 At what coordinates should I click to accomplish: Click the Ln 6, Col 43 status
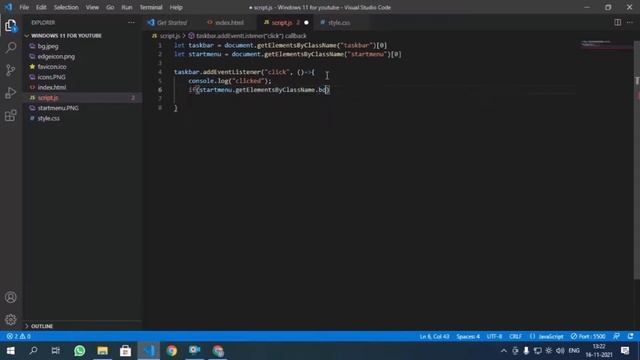point(434,336)
